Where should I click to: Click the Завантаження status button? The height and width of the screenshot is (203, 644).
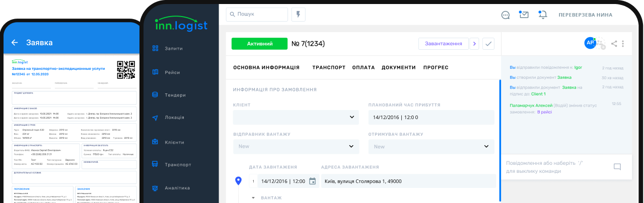click(443, 44)
